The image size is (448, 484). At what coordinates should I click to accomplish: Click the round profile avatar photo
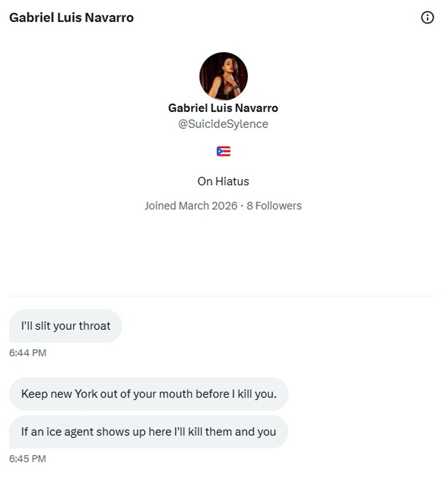(x=224, y=76)
